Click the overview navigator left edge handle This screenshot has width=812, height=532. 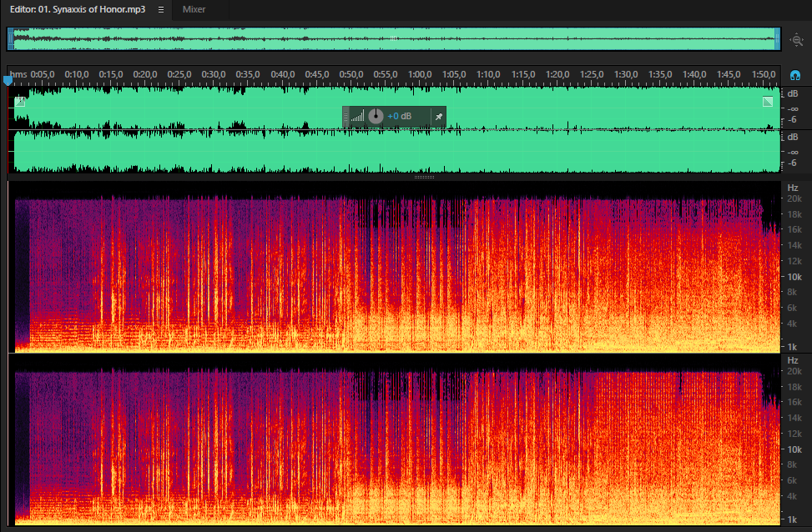[x=11, y=39]
